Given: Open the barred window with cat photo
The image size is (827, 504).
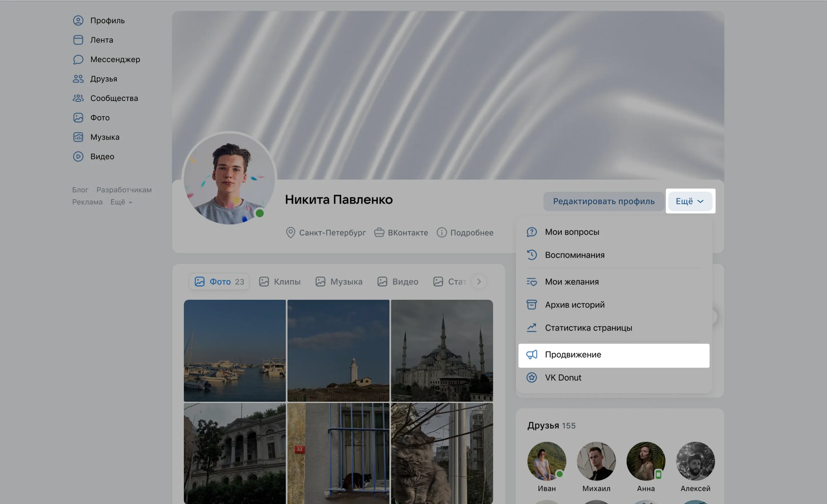Looking at the screenshot, I should click(x=338, y=454).
